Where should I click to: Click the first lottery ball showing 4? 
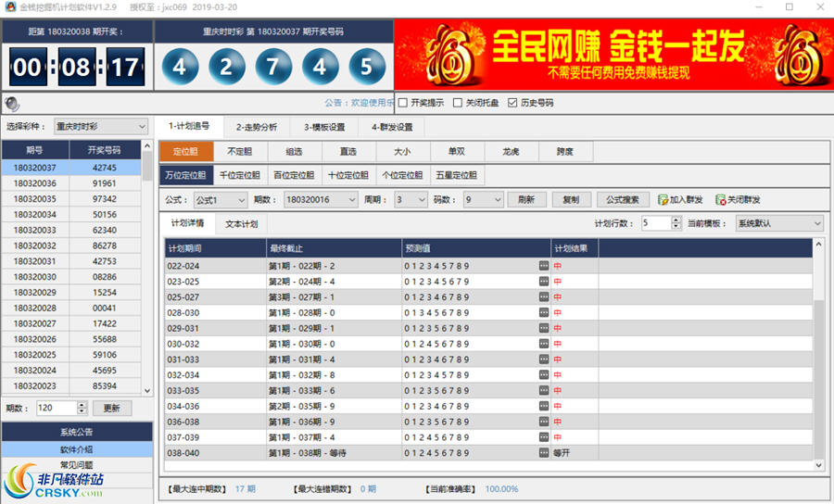pos(180,67)
